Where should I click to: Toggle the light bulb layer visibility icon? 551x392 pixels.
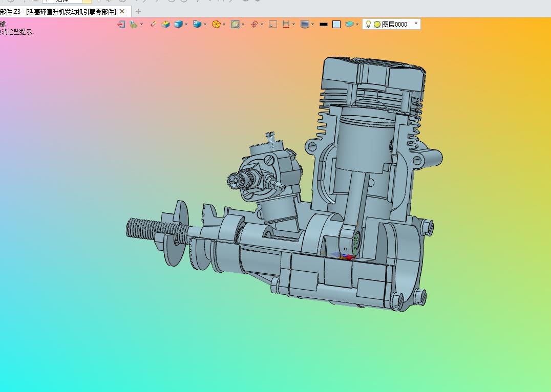(x=368, y=24)
